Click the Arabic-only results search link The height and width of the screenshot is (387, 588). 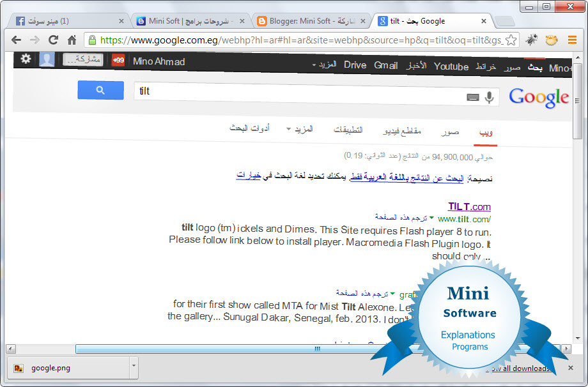(406, 178)
